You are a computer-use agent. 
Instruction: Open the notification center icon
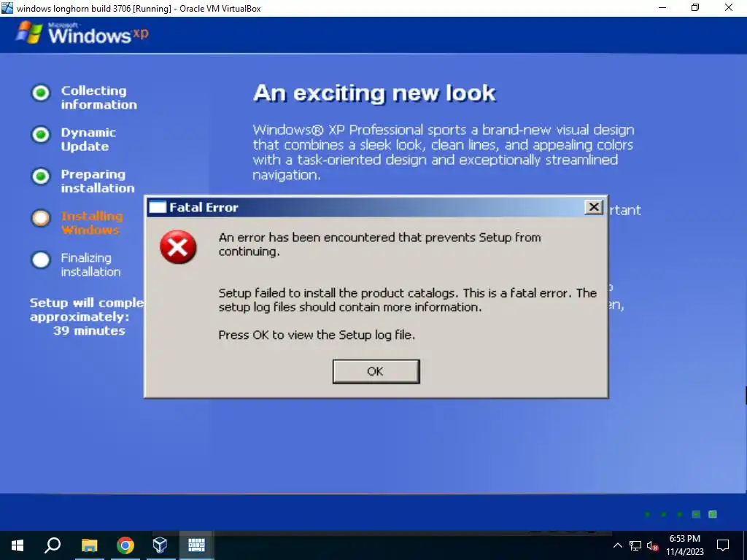[723, 545]
